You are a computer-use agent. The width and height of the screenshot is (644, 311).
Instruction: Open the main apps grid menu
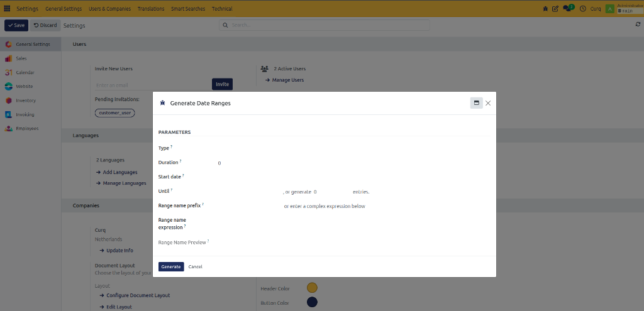(x=7, y=9)
